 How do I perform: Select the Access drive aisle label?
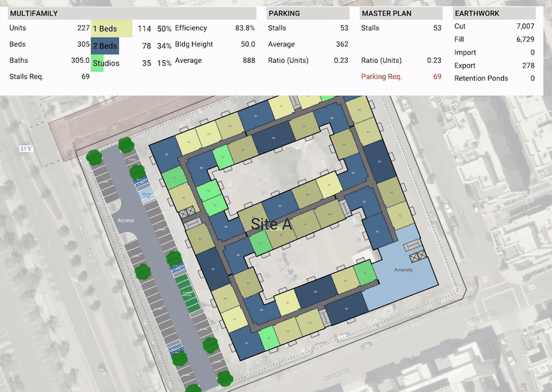pos(126,220)
